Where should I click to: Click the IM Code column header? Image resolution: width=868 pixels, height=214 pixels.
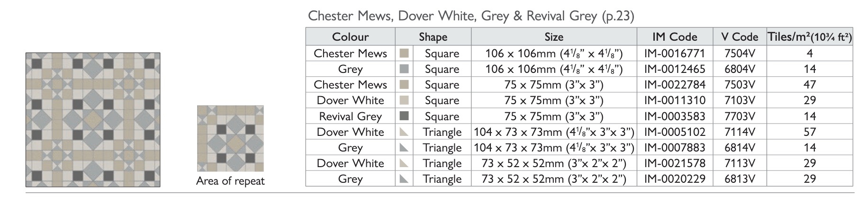pyautogui.click(x=674, y=37)
